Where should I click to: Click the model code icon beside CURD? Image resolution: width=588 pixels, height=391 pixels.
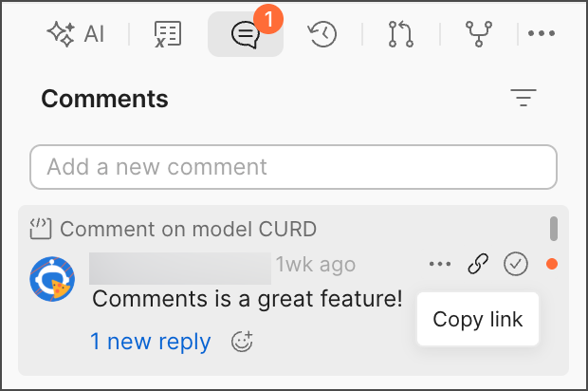40,229
